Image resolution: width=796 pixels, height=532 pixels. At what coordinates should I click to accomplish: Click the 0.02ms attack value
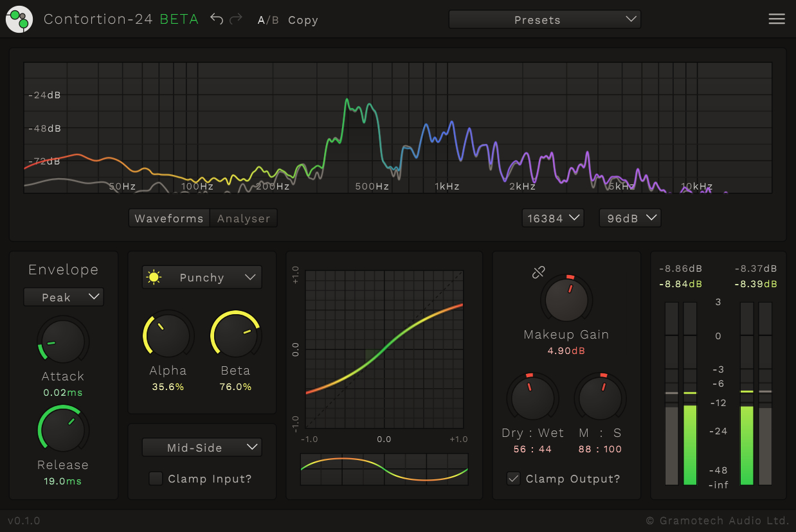click(63, 392)
